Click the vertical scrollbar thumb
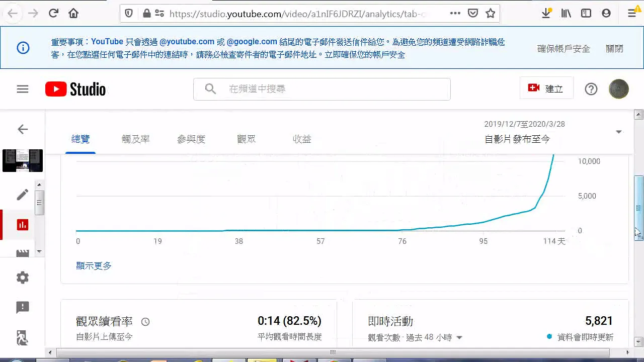This screenshot has height=362, width=644. pos(639,208)
